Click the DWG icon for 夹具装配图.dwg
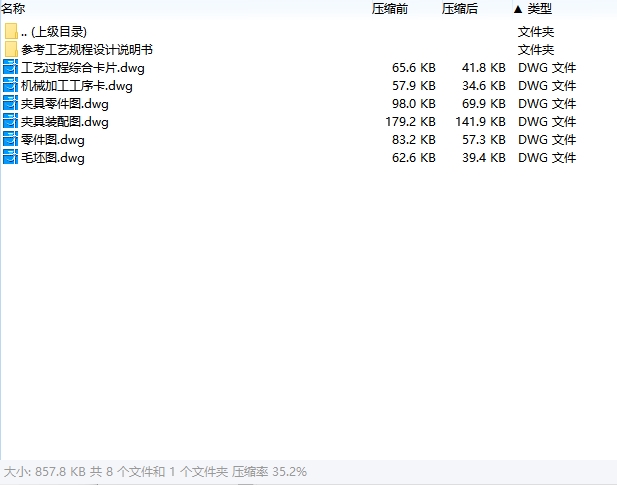This screenshot has width=617, height=485. [x=11, y=122]
